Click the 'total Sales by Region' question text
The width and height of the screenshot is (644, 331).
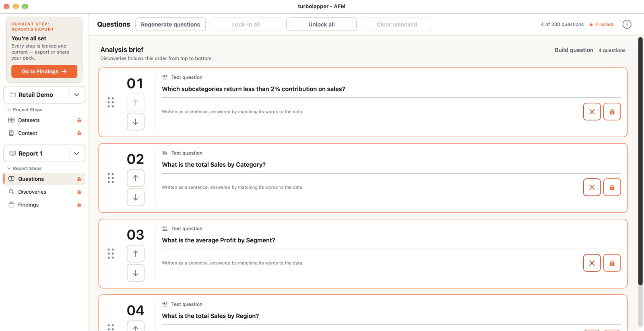click(210, 316)
